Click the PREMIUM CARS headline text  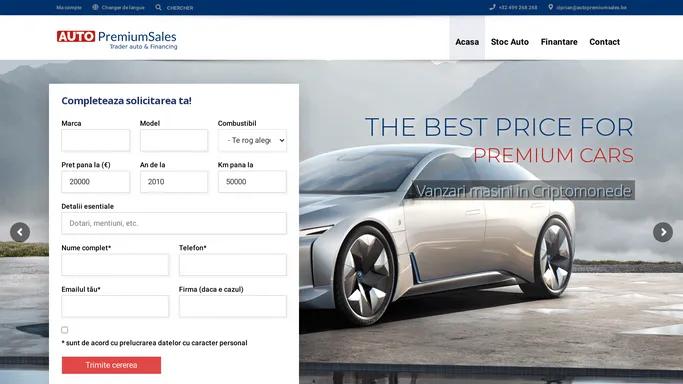[553, 155]
